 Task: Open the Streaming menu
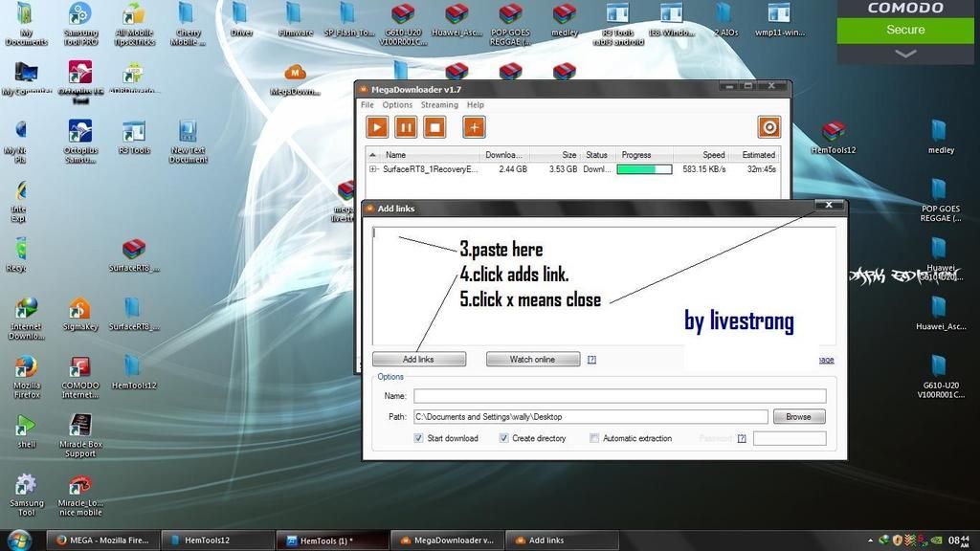(x=439, y=104)
